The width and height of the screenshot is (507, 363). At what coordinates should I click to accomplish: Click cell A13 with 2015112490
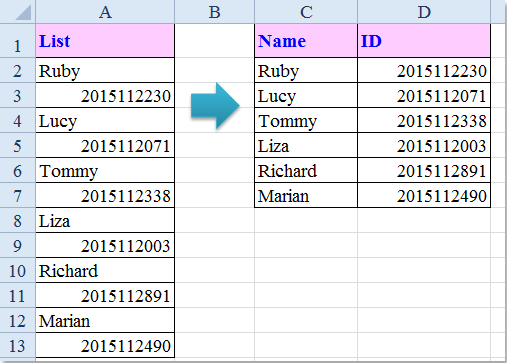point(105,345)
